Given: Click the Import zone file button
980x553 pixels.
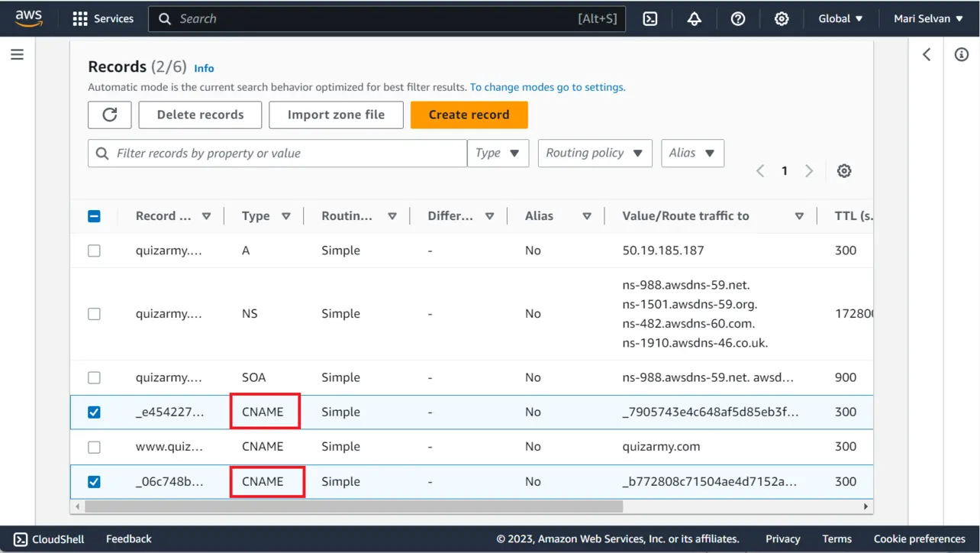Looking at the screenshot, I should pyautogui.click(x=336, y=115).
